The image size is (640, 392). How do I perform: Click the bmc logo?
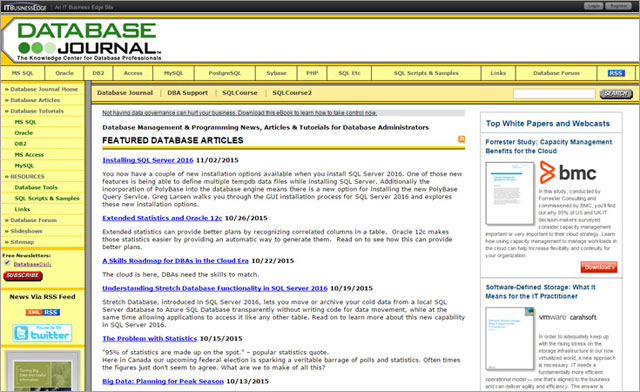[568, 172]
